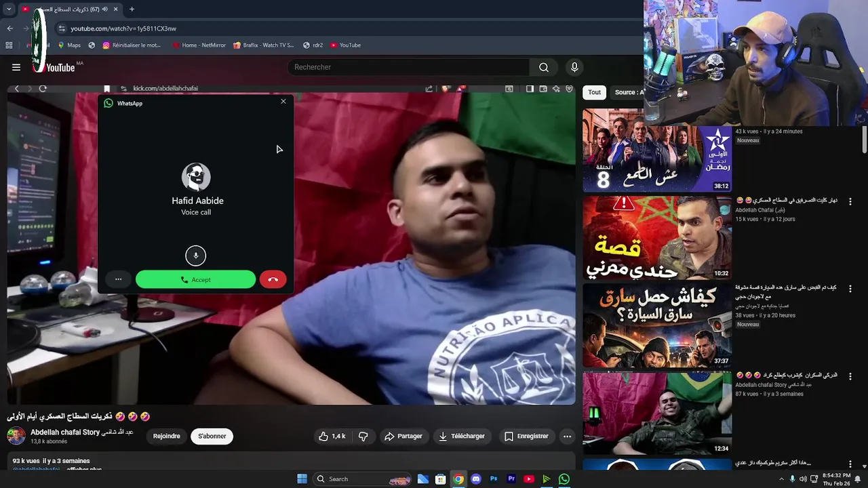Screen dimensions: 868x488
Task: Start voice search with the microphone
Action: pyautogui.click(x=574, y=67)
